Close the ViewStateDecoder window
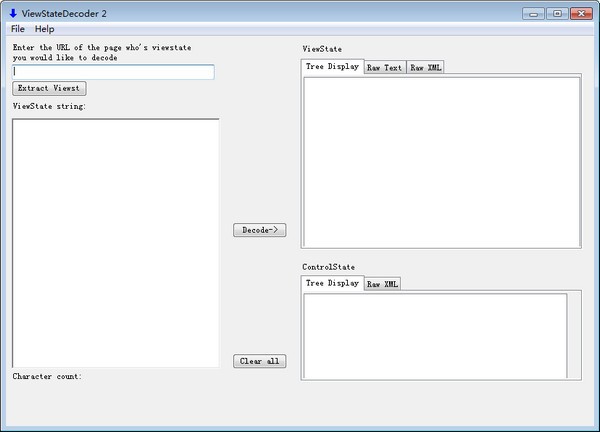Screen dimensions: 600x432 (x=580, y=13)
